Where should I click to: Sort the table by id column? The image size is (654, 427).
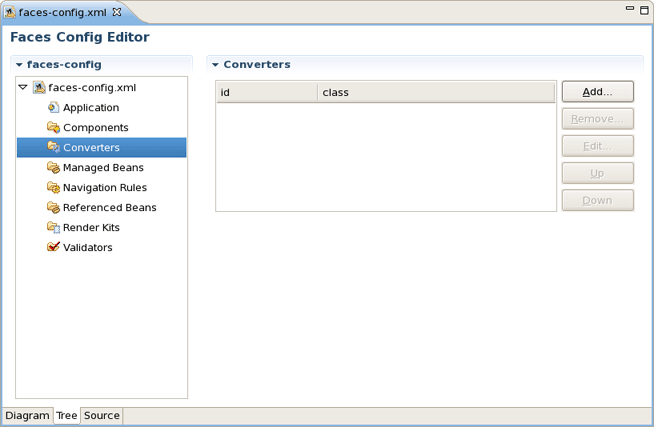click(x=266, y=93)
